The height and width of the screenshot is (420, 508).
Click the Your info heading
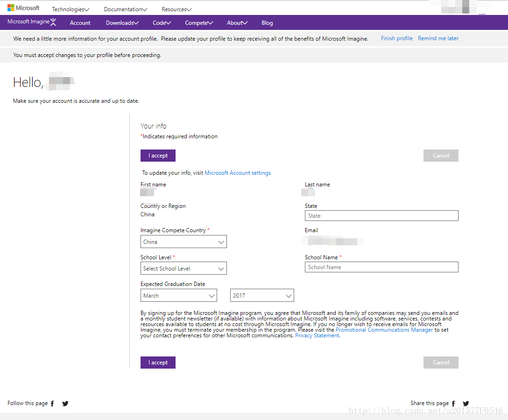(154, 126)
